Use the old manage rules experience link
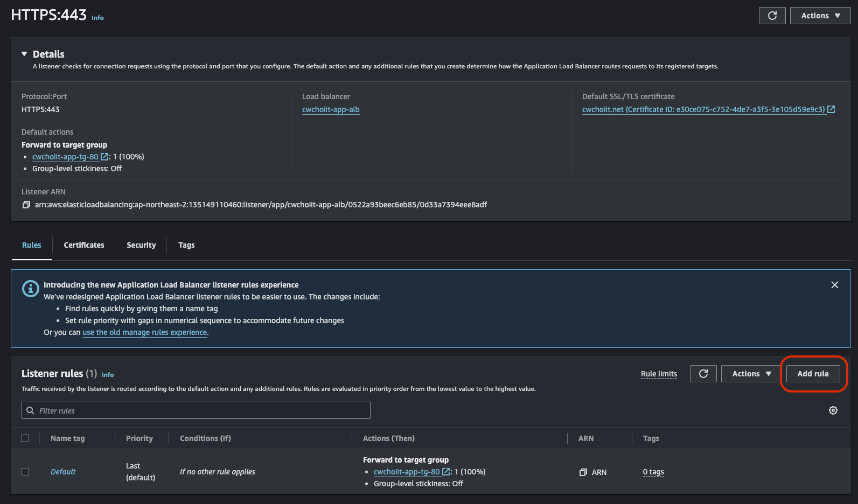The width and height of the screenshot is (858, 504). [x=145, y=332]
